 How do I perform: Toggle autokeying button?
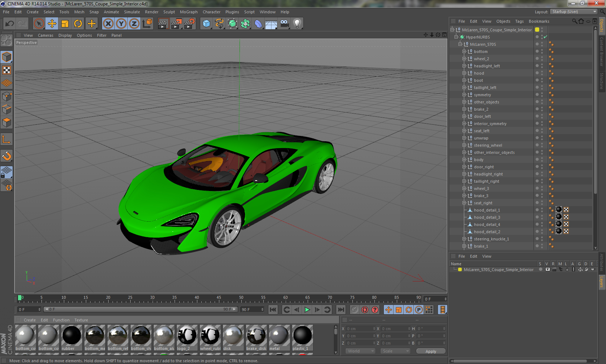pos(365,310)
